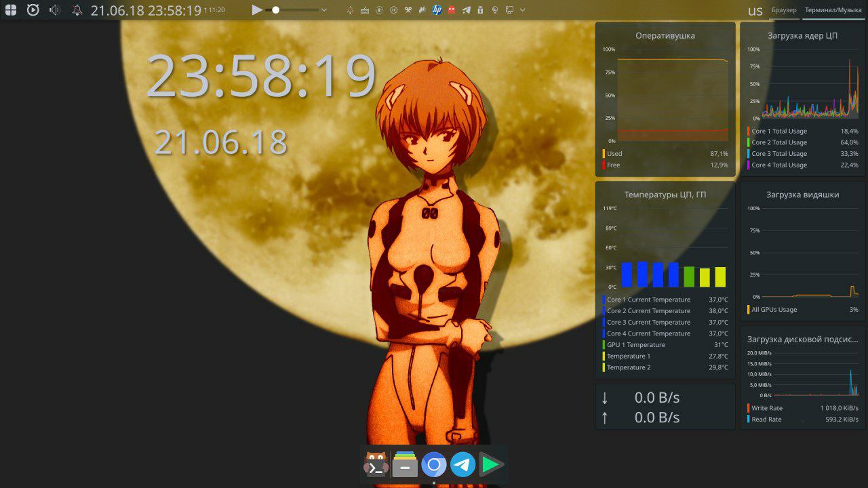
Task: Click the download speed arrow readout
Action: point(640,398)
